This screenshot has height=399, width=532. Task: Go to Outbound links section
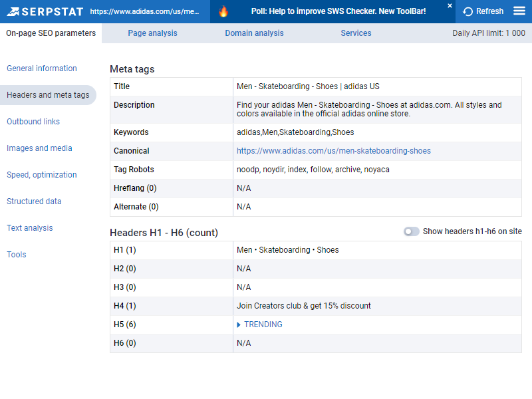(33, 122)
